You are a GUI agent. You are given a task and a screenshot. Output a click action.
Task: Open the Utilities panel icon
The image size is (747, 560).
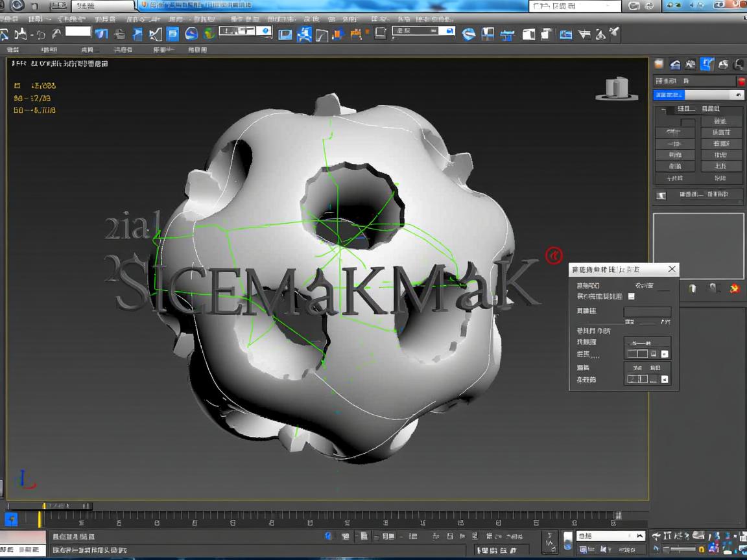point(739,64)
